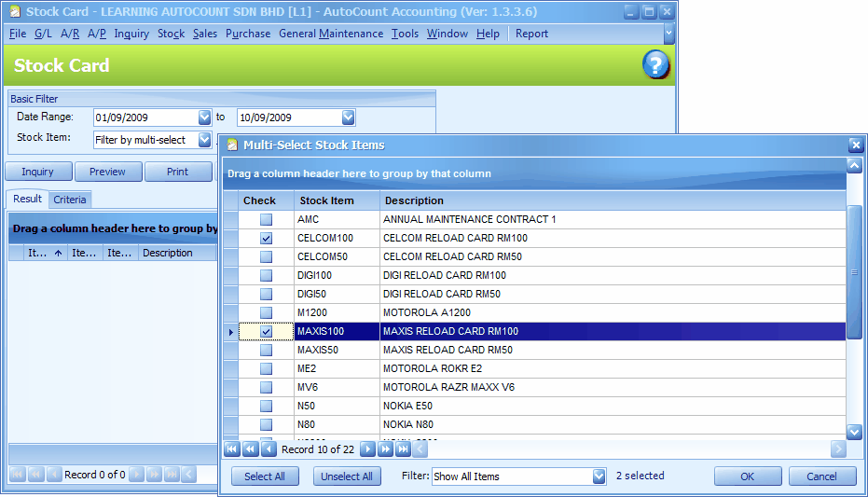Viewport: 868px width, 497px height.
Task: Switch to the Result tab
Action: click(27, 199)
